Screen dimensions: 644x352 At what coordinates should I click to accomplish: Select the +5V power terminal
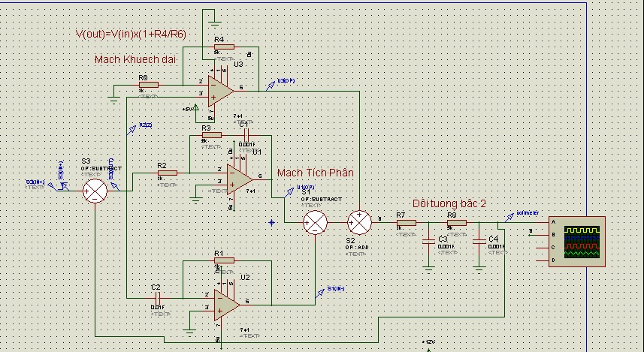(x=196, y=108)
